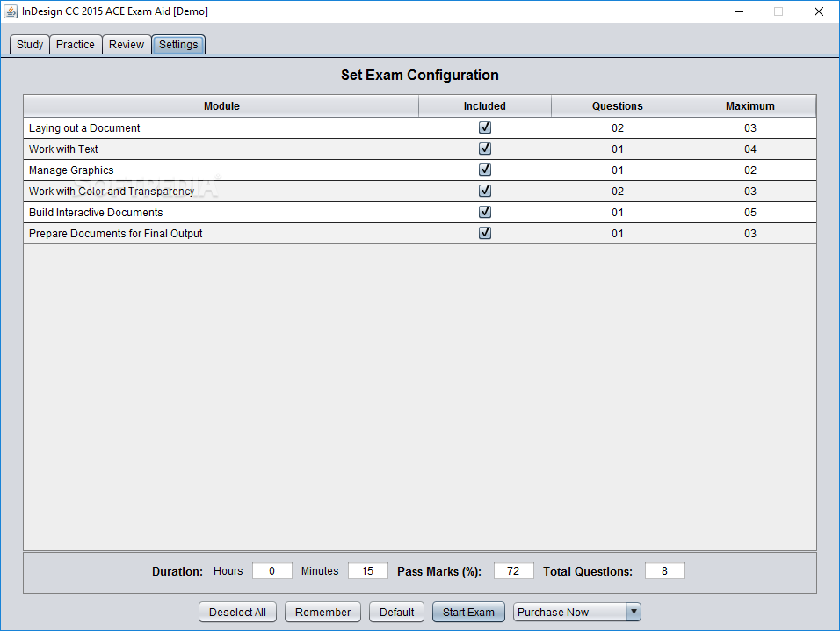Click Maximum cell for Color and Transparency
The width and height of the screenshot is (840, 631).
(750, 192)
